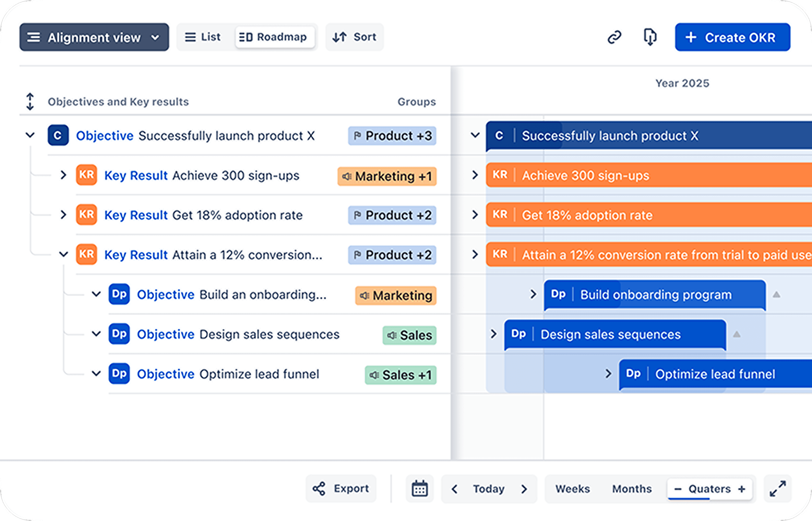Viewport: 812px width, 521px height.
Task: Click KR icon of Achieve 300 sign-ups list row
Action: tap(86, 175)
